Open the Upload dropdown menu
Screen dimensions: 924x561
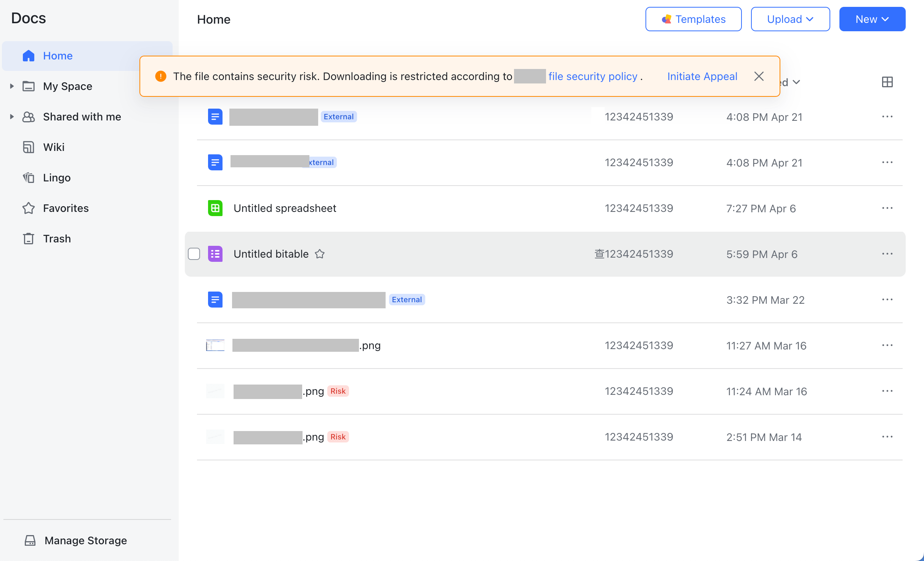point(790,19)
